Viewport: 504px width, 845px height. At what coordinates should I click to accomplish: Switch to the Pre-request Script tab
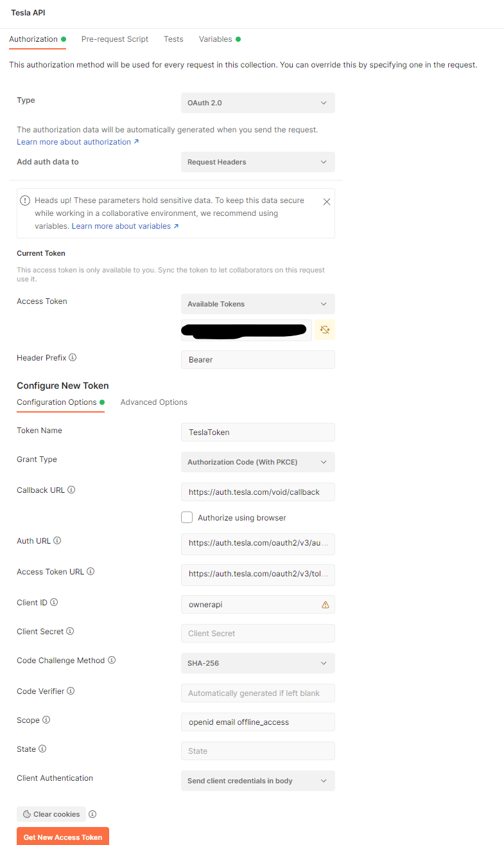[115, 39]
